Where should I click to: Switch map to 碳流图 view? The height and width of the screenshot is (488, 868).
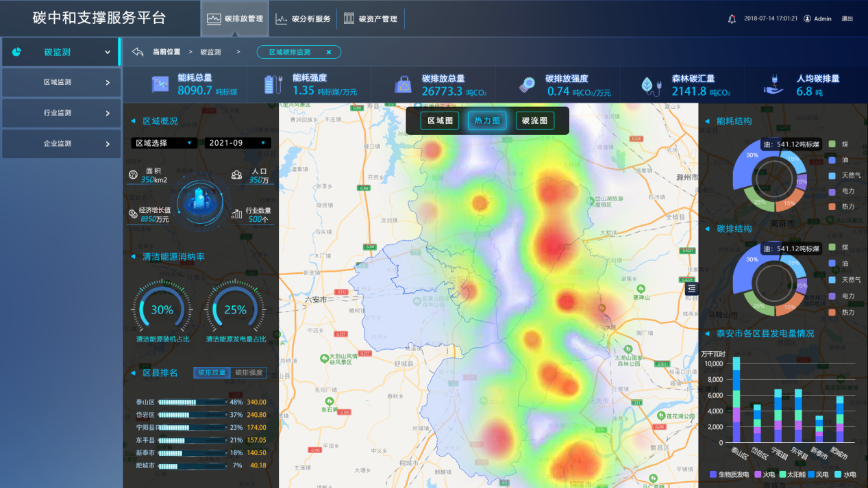pos(534,121)
